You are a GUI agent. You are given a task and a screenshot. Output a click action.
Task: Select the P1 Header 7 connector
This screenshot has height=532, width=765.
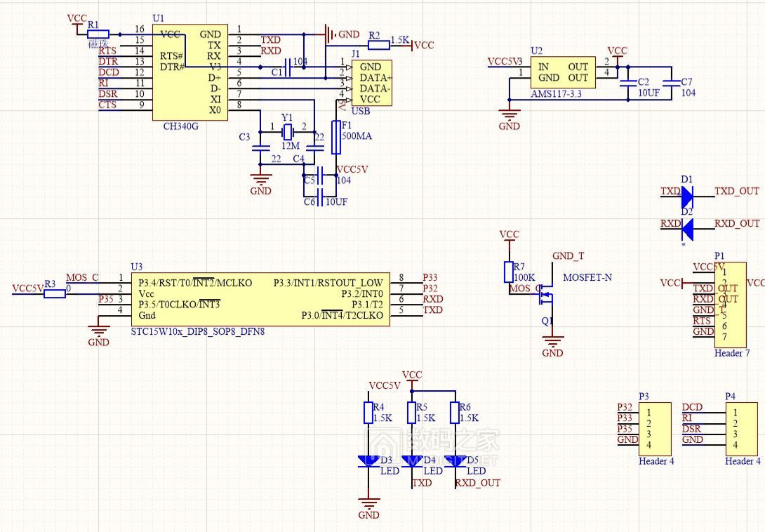coord(731,305)
